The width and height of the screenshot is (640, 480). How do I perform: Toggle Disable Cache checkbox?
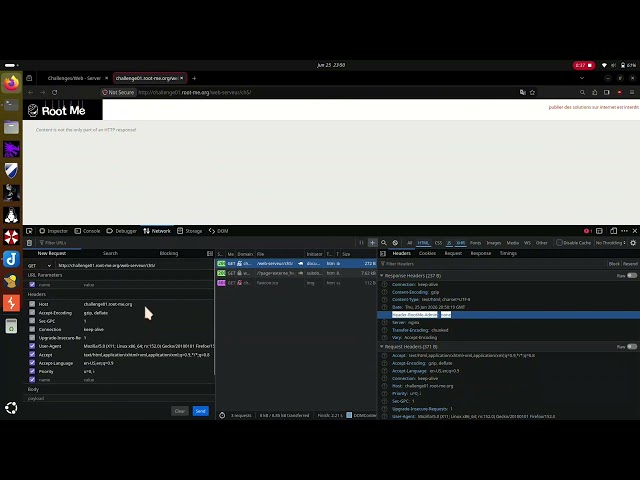click(x=559, y=243)
